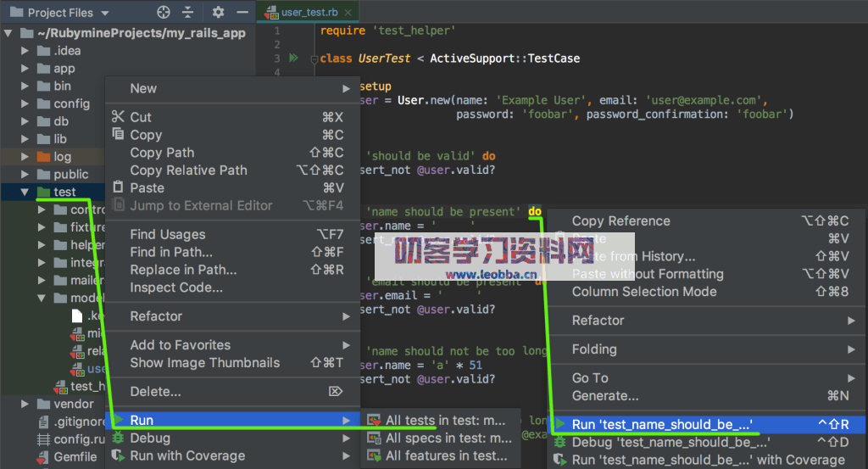Click the collapse all icon in Project toolbar

[x=187, y=12]
